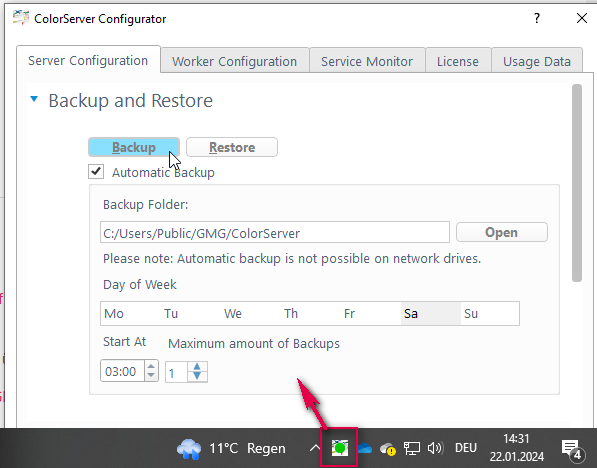Open the network connection tray icon
The image size is (597, 468).
click(x=412, y=448)
